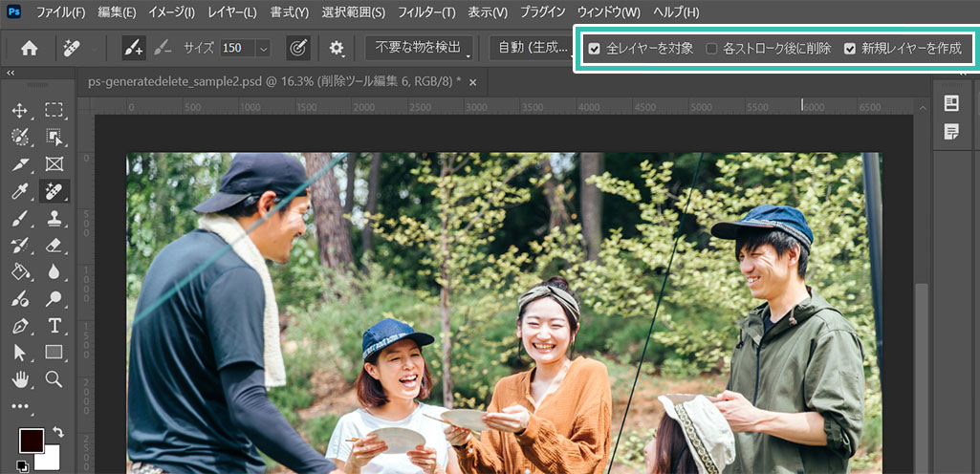Select the Rectangle shape tool
This screenshot has width=980, height=474.
click(x=54, y=353)
